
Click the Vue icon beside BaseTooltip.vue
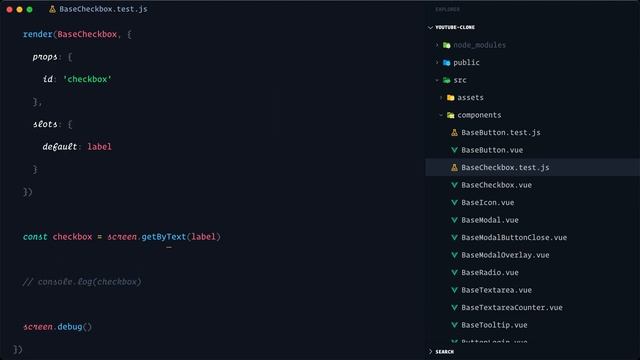454,325
